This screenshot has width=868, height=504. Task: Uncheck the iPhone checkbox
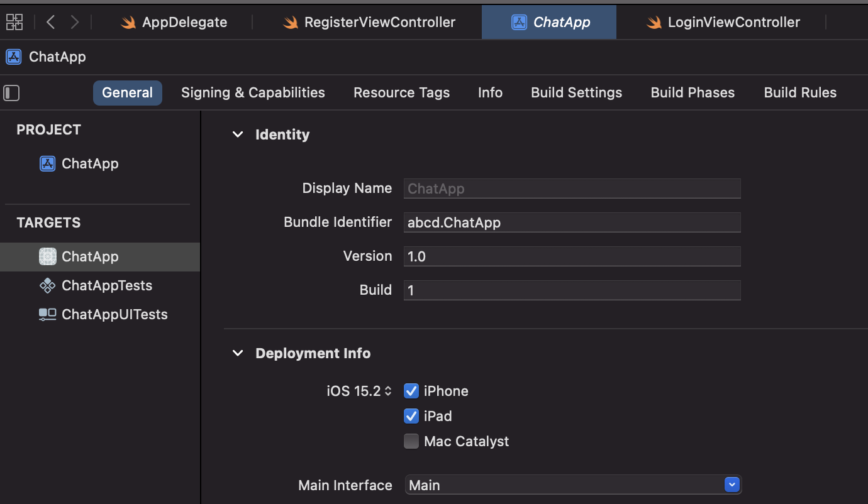[x=411, y=391]
